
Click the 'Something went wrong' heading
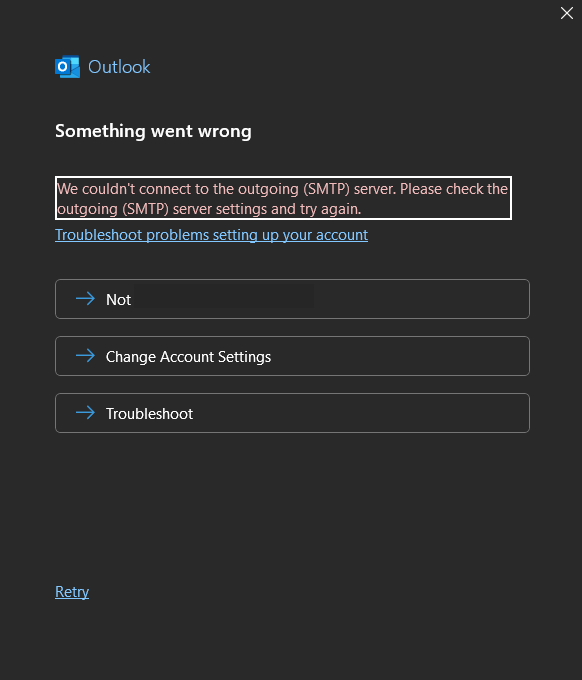(153, 131)
